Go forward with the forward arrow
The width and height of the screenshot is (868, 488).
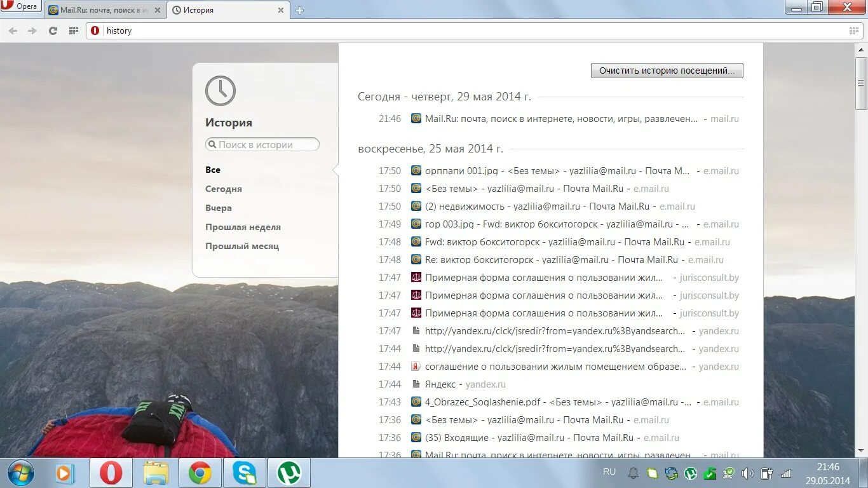coord(32,30)
